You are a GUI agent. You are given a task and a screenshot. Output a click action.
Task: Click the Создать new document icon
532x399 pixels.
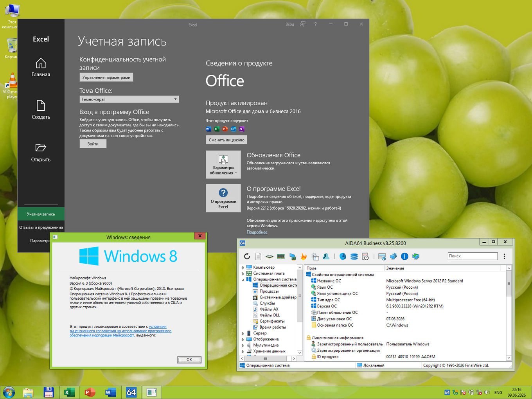point(41,105)
